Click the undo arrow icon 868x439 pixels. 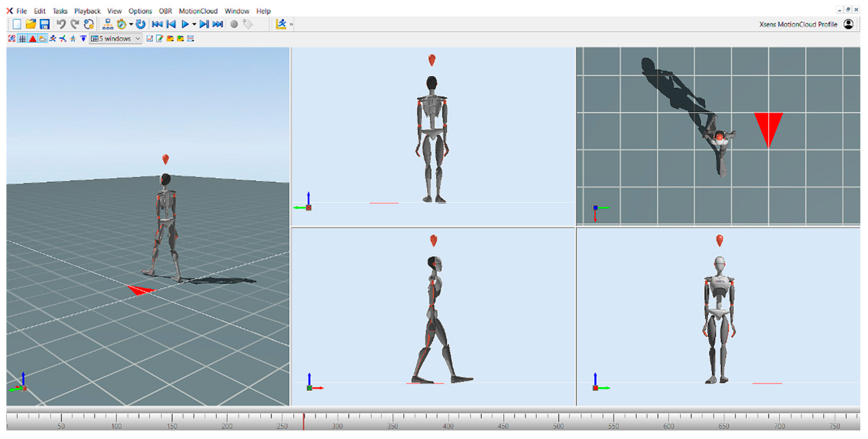[x=61, y=24]
